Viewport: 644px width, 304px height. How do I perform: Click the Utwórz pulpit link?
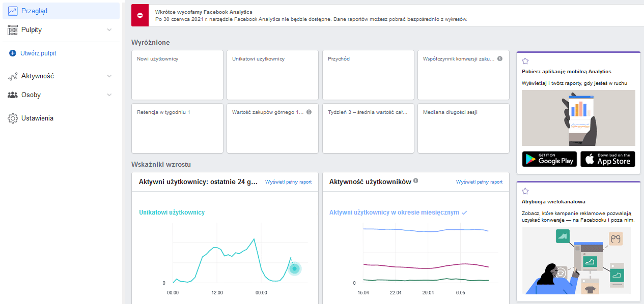pyautogui.click(x=38, y=53)
